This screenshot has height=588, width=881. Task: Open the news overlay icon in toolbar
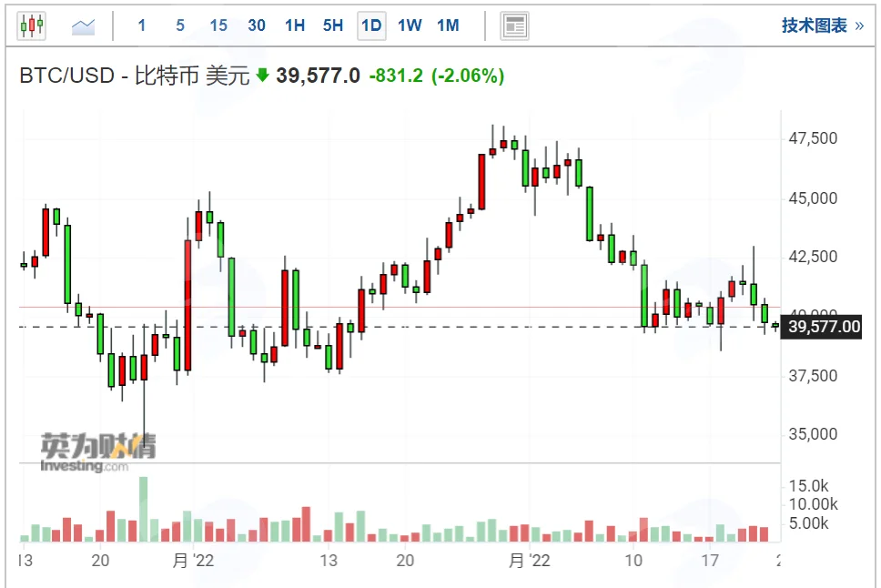(514, 25)
